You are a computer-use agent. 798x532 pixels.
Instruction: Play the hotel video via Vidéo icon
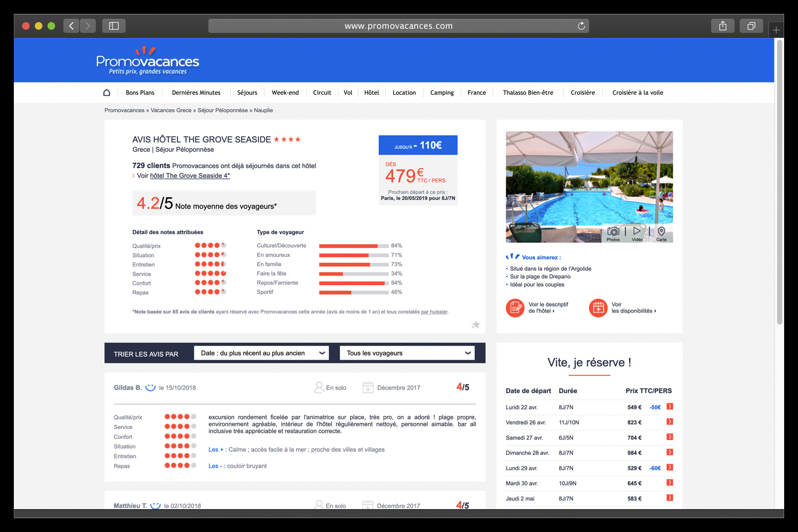[637, 232]
